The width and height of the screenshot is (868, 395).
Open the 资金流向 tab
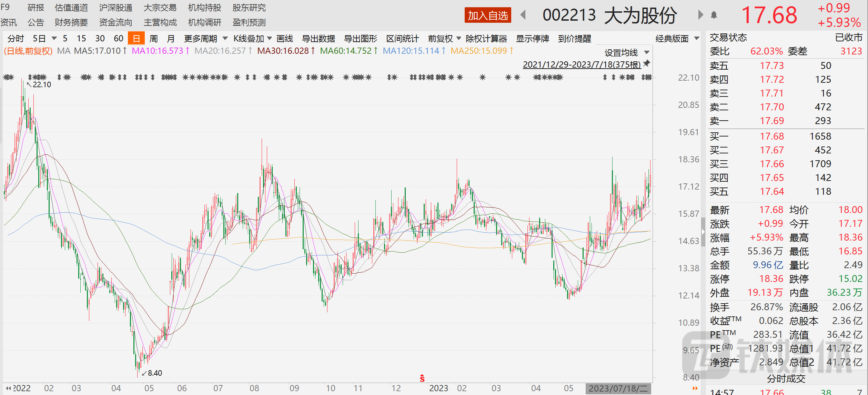pyautogui.click(x=115, y=23)
